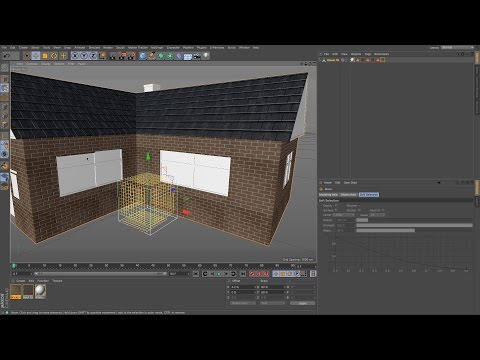Open the Mesh menu
This screenshot has height=360, width=480.
tap(57, 48)
